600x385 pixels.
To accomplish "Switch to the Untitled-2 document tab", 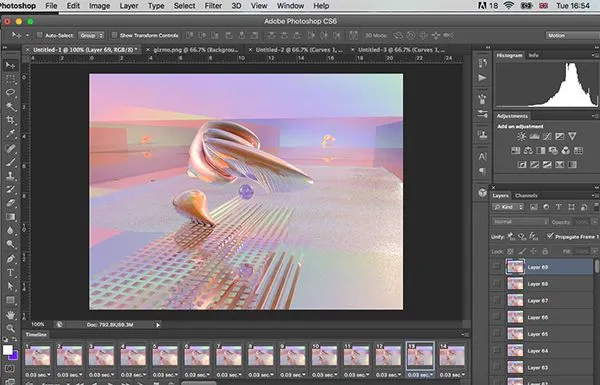I will tap(298, 50).
